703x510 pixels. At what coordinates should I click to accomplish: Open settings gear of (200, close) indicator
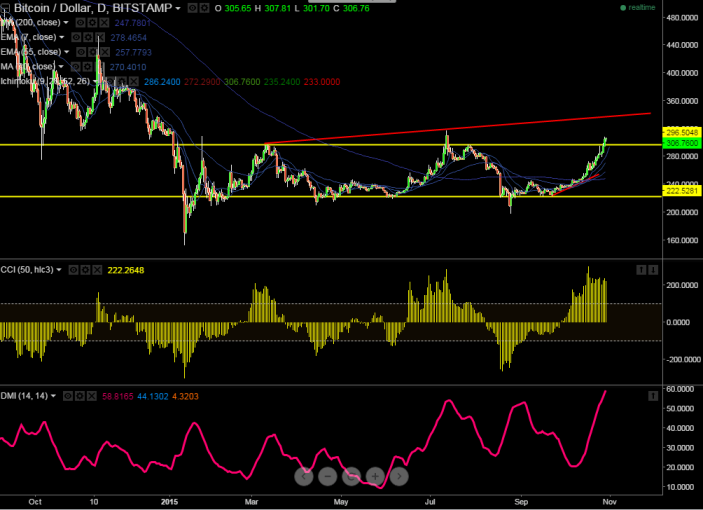point(92,22)
